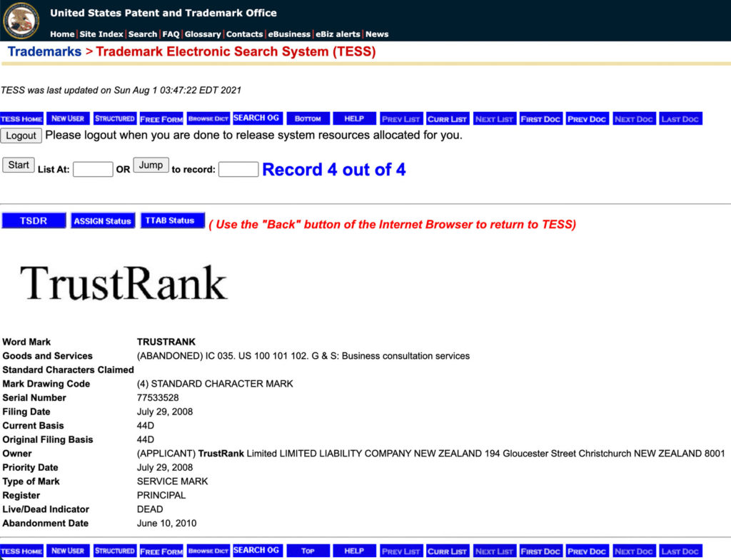Select serial number 77533528 text

tap(158, 397)
